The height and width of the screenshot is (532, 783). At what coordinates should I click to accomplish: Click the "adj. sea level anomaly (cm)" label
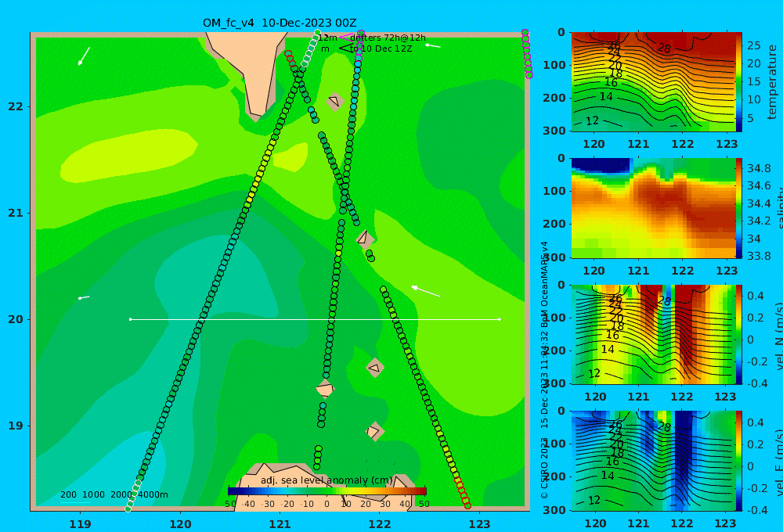[x=327, y=480]
